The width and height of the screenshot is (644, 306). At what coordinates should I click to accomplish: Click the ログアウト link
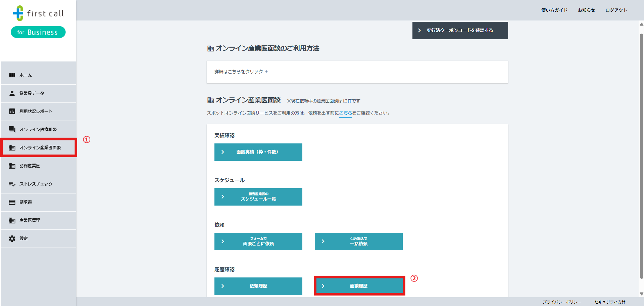click(x=616, y=10)
